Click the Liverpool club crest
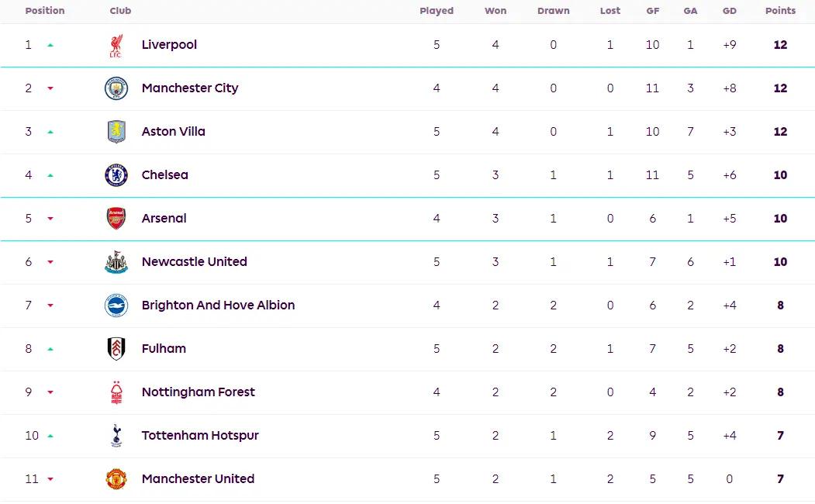The image size is (815, 504). click(x=116, y=45)
